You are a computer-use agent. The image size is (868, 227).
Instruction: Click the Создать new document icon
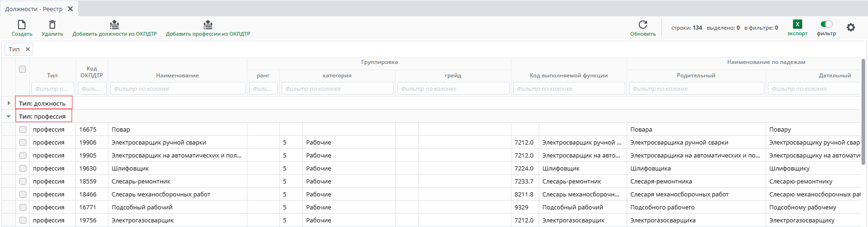(x=21, y=25)
